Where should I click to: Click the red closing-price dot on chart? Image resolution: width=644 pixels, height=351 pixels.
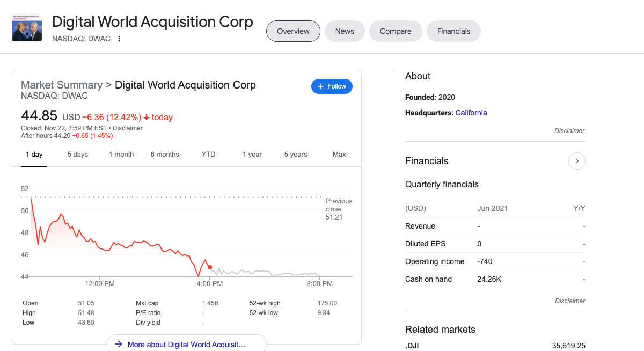point(209,267)
